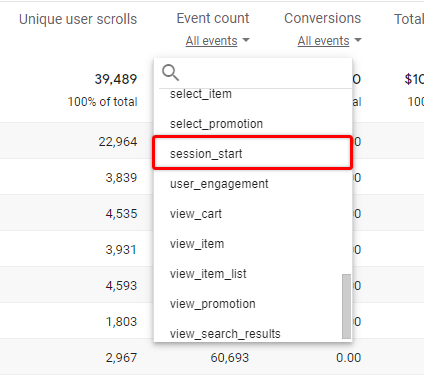Click the search magnifier icon in dropdown

tap(170, 73)
